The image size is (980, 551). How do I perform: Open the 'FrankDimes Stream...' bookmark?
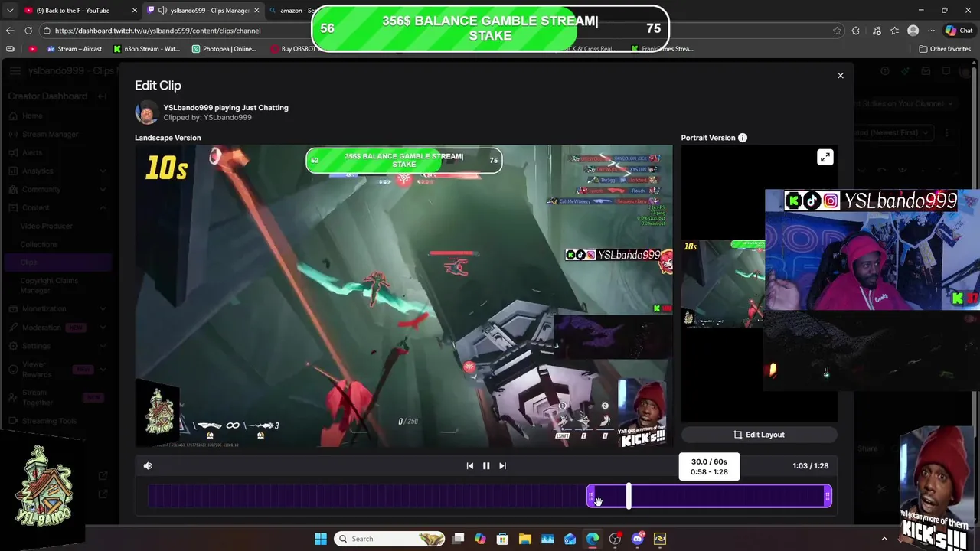pos(662,49)
